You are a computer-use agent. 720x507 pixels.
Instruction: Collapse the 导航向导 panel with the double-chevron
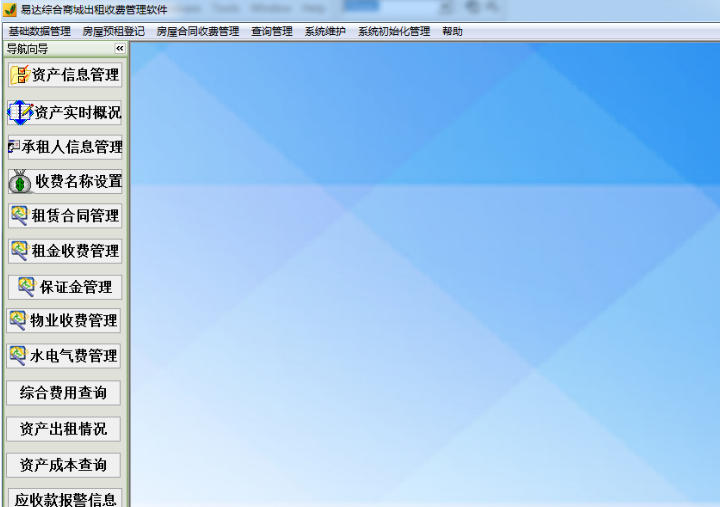pos(119,48)
